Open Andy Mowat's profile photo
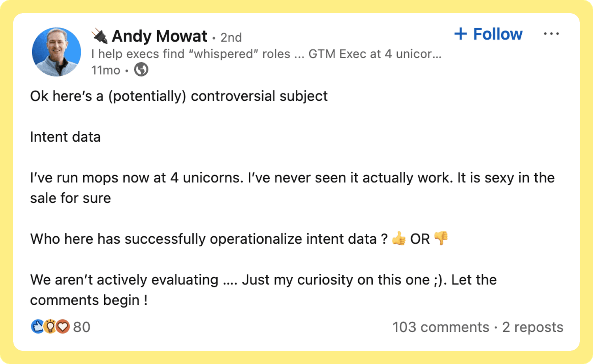 [x=56, y=52]
